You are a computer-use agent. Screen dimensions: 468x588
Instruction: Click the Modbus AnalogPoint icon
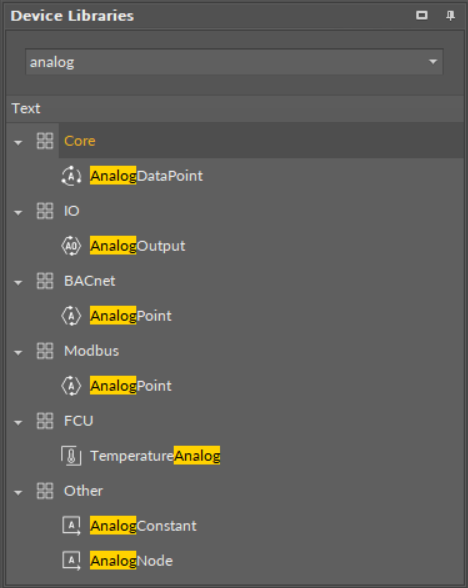71,386
